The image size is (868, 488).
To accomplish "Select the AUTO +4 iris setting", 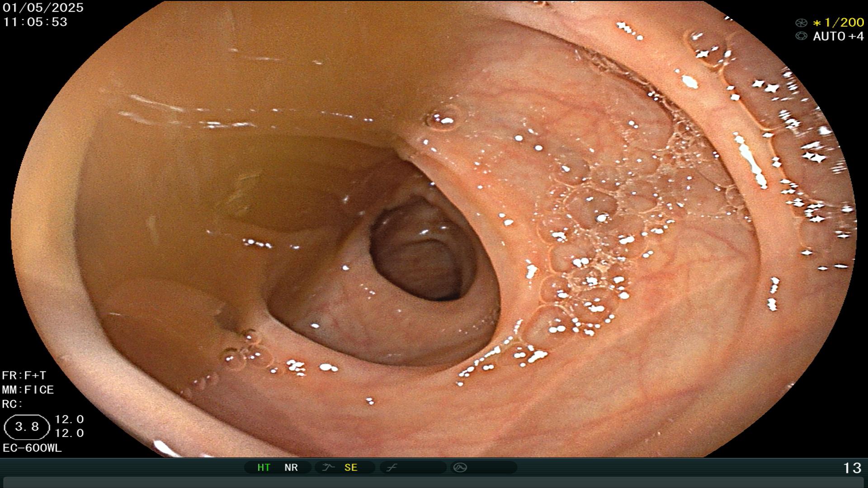I will pyautogui.click(x=839, y=36).
